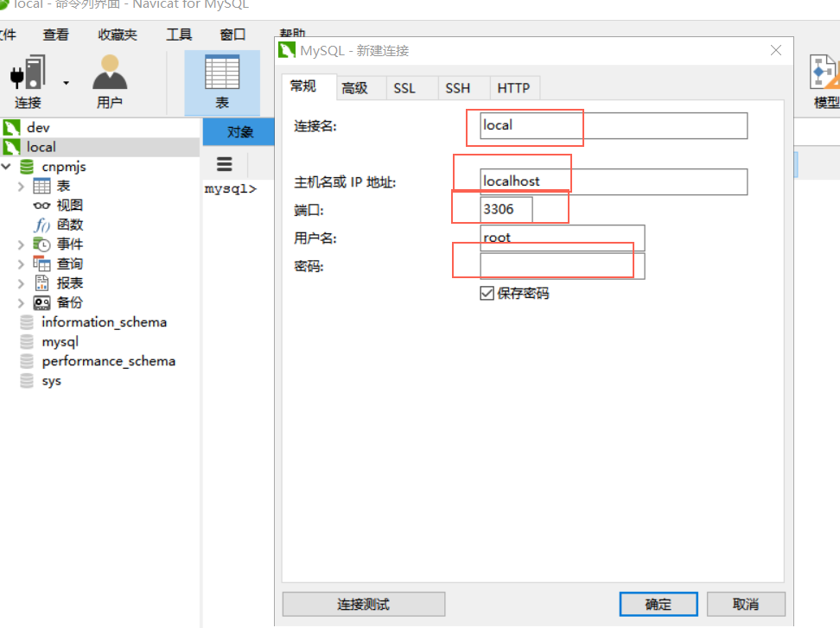Select the 表 table toolbar icon
Screen dimensions: 840x628
[222, 82]
